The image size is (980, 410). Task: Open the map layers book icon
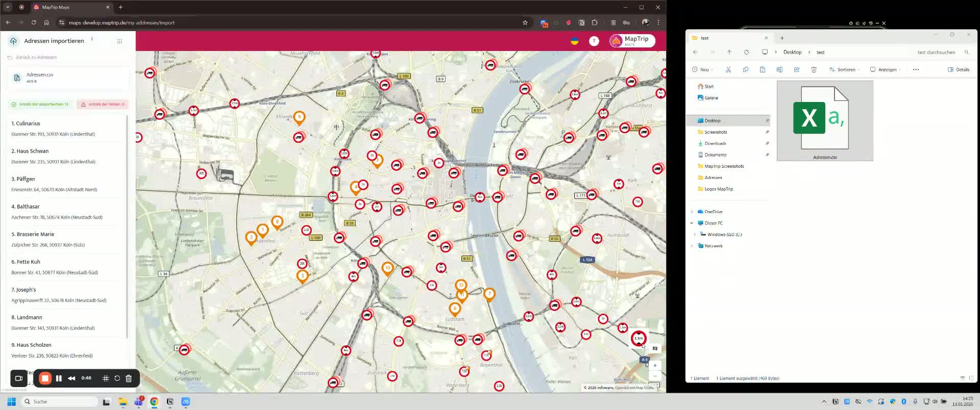pos(655,349)
